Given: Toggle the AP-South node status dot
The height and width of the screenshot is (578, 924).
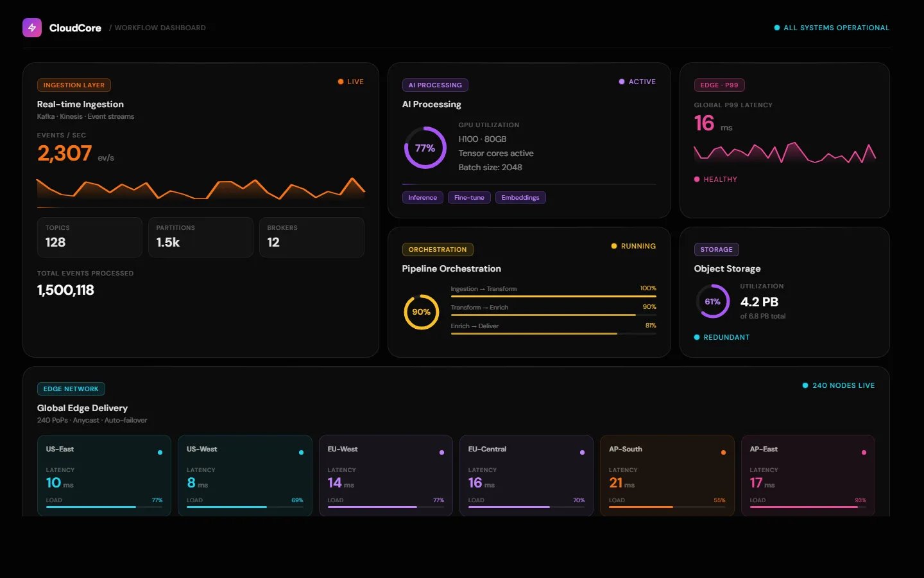Looking at the screenshot, I should coord(723,452).
